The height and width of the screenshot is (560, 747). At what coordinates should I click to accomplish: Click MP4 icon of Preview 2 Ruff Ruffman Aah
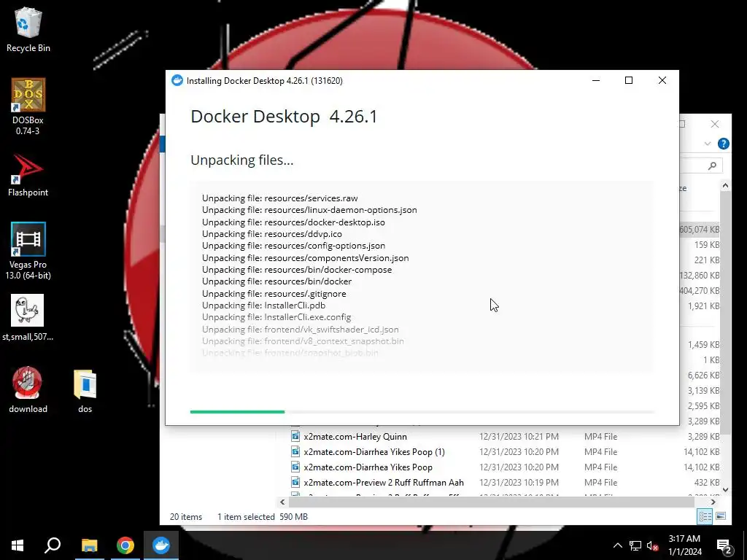[x=295, y=482]
